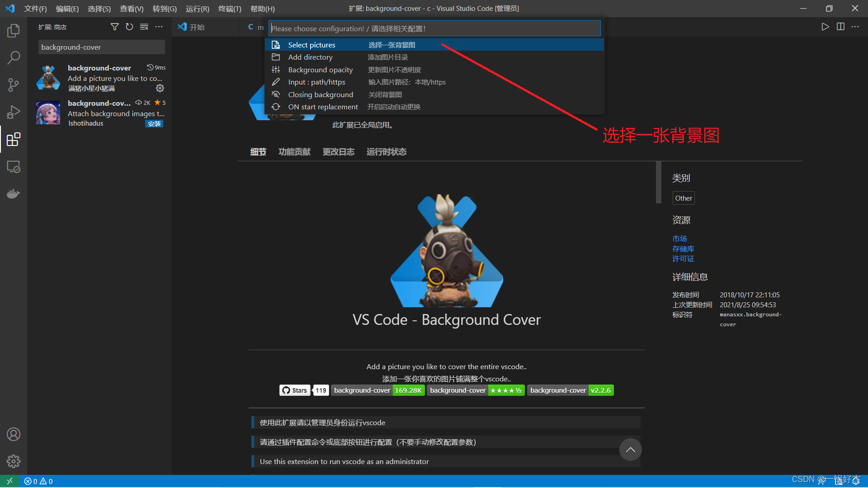Choose Background opacity option
The image size is (868, 488).
(434, 70)
